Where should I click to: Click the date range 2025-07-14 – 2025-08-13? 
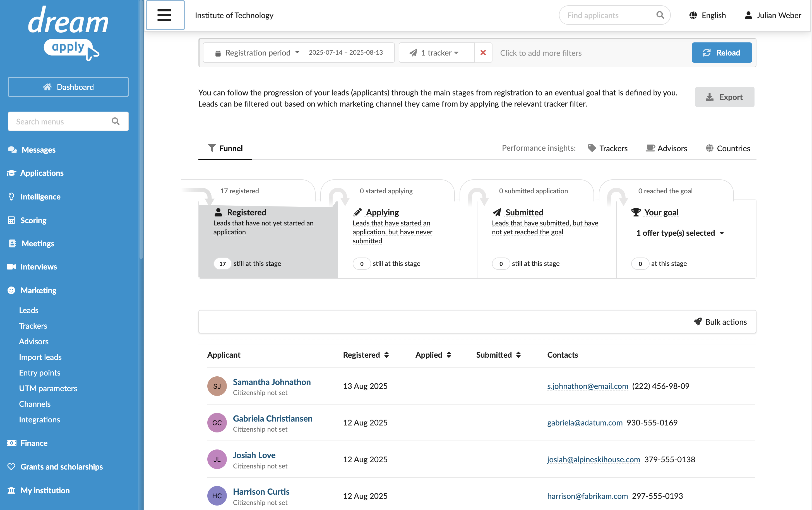(346, 52)
